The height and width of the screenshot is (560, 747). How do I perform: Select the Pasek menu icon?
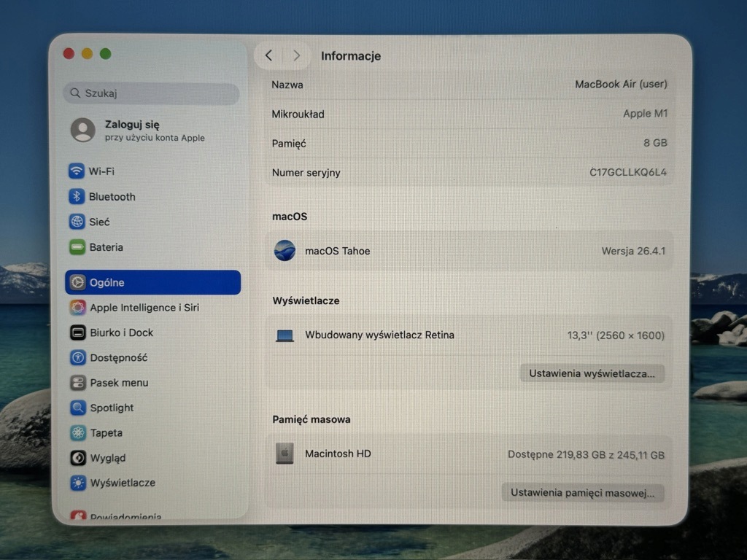(x=77, y=382)
